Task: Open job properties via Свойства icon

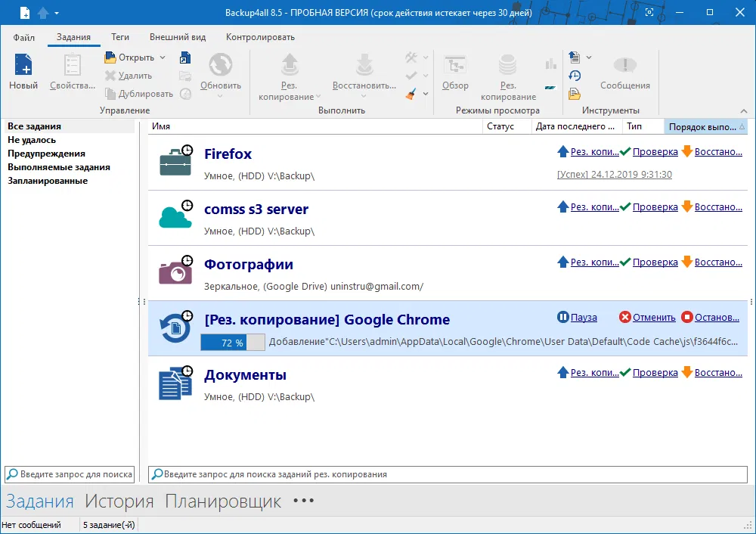Action: coord(73,64)
